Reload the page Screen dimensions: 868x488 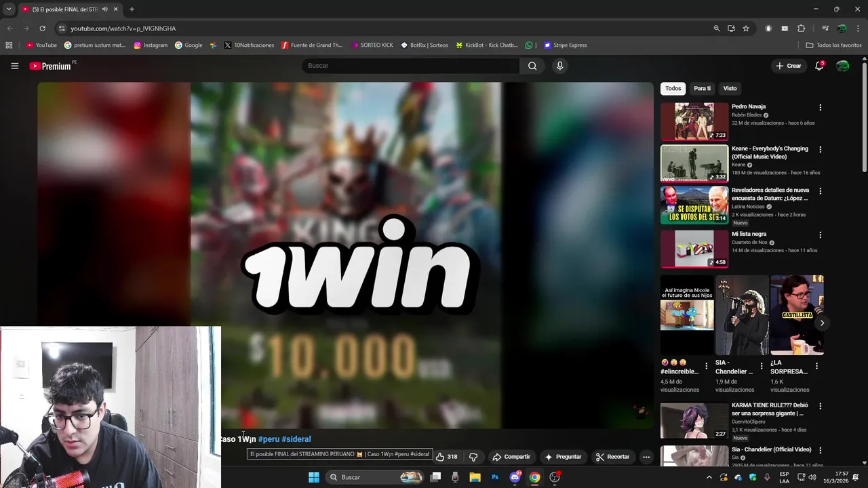[42, 28]
